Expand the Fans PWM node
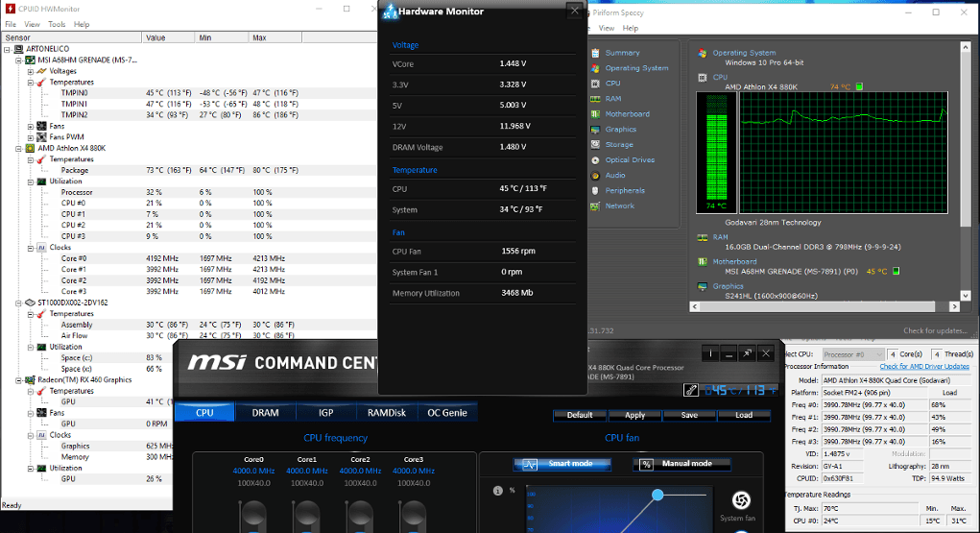980x533 pixels. (30, 137)
